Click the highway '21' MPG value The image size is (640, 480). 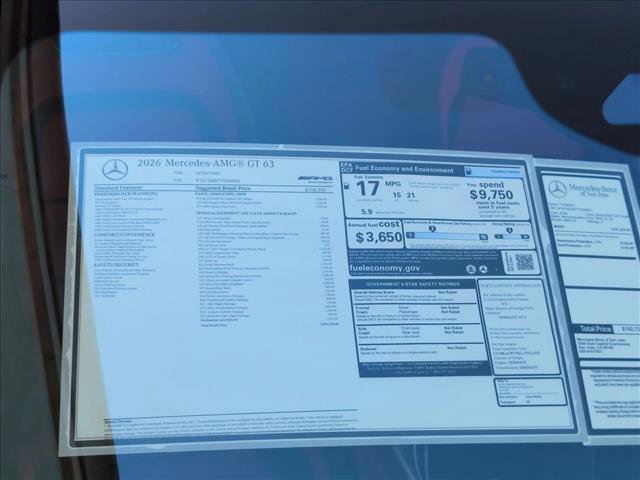(x=410, y=195)
